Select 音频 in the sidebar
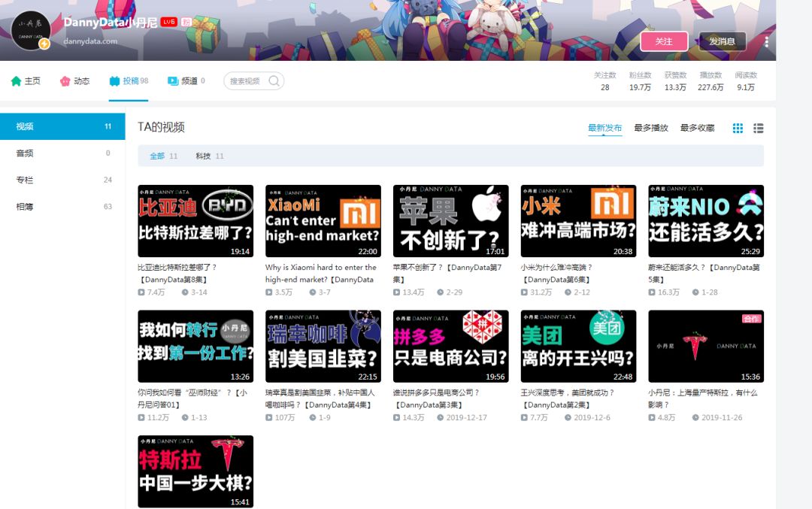This screenshot has height=509, width=812. pyautogui.click(x=62, y=153)
